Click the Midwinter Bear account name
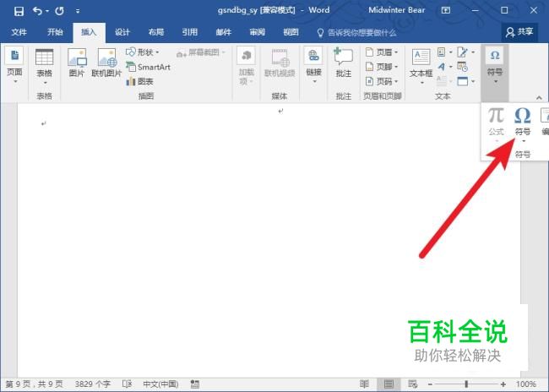This screenshot has height=392, width=549. tap(396, 10)
